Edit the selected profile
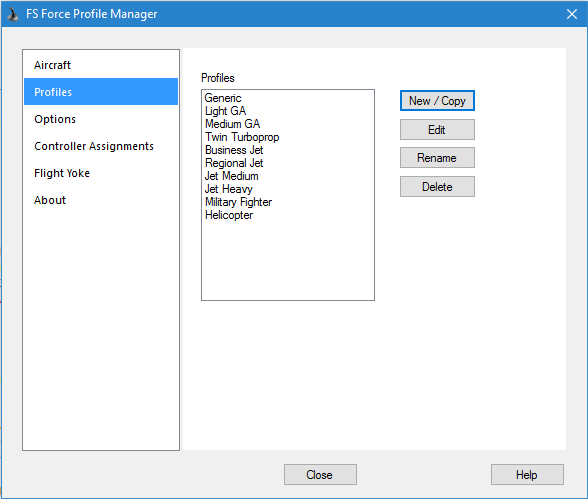The image size is (588, 499). [437, 130]
